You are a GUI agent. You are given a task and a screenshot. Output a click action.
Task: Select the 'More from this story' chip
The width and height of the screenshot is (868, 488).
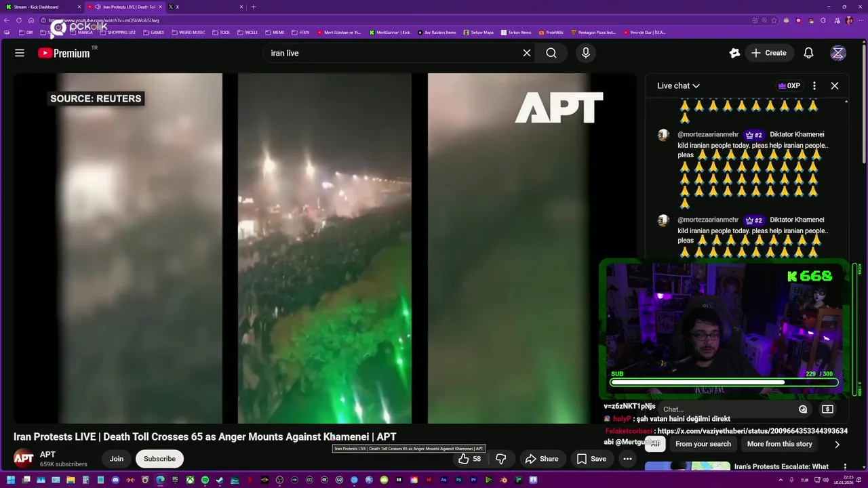pos(779,445)
